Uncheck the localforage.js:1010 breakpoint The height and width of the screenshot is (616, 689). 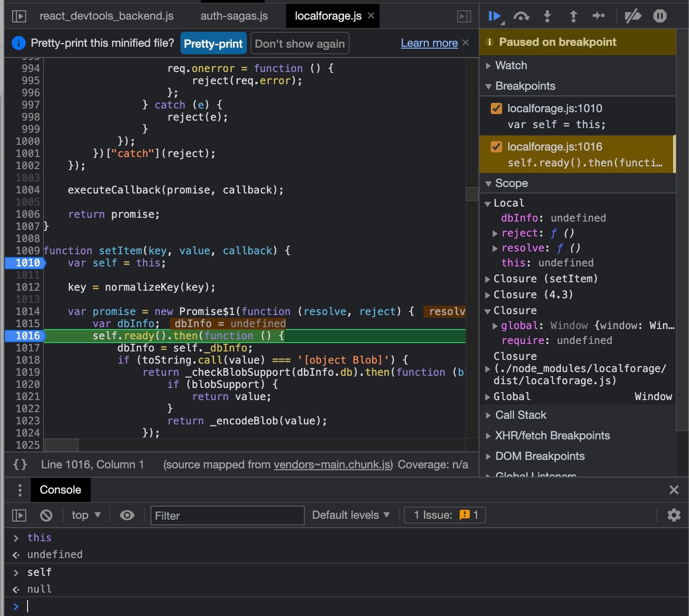(496, 108)
